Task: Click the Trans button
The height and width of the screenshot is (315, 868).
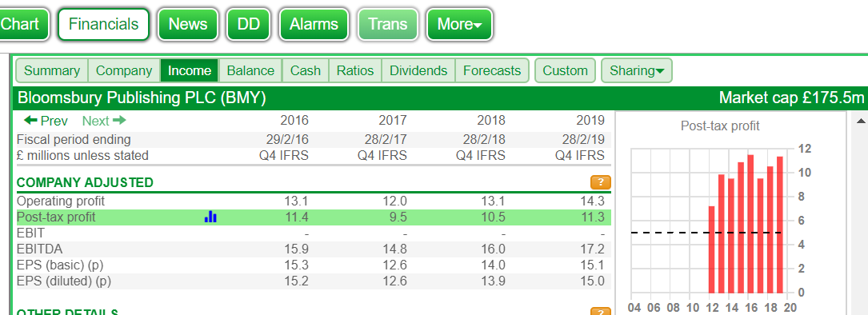Action: coord(387,24)
